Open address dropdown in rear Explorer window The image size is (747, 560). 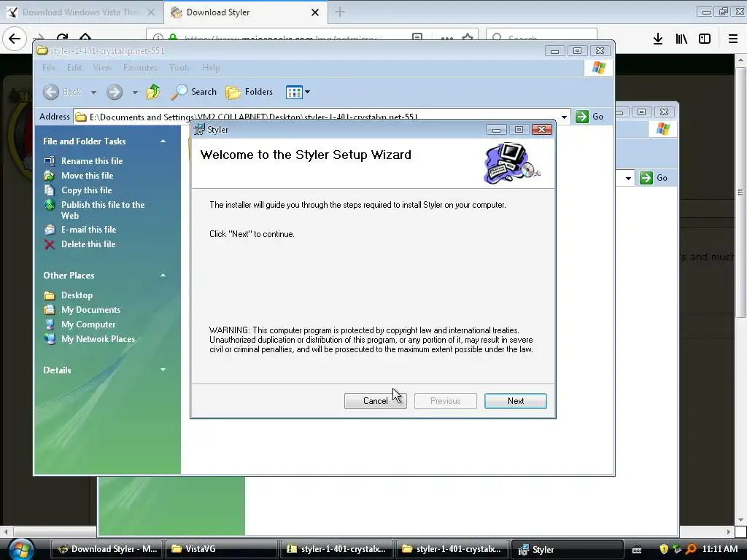pyautogui.click(x=628, y=178)
